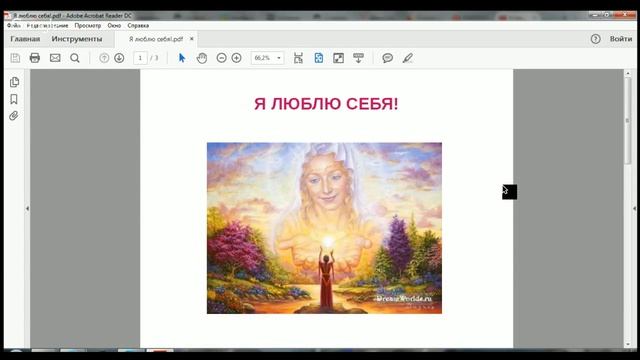Open the Редактирование menu
Image resolution: width=640 pixels, height=360 pixels.
coord(47,25)
